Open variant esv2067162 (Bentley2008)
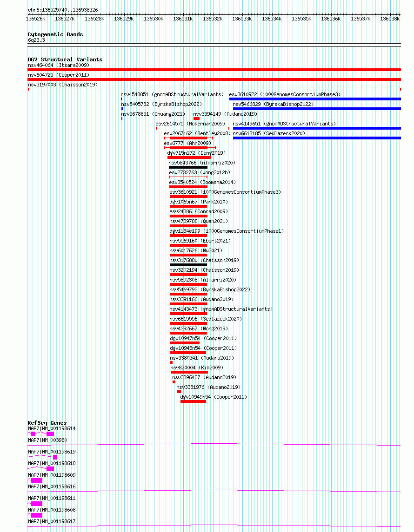The height and width of the screenshot is (532, 414). pos(197,134)
